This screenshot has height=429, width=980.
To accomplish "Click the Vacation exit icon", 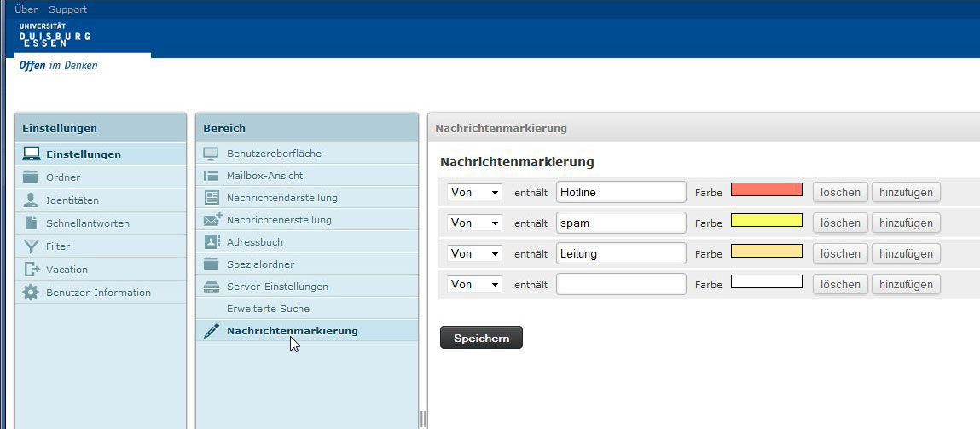I will (x=32, y=270).
